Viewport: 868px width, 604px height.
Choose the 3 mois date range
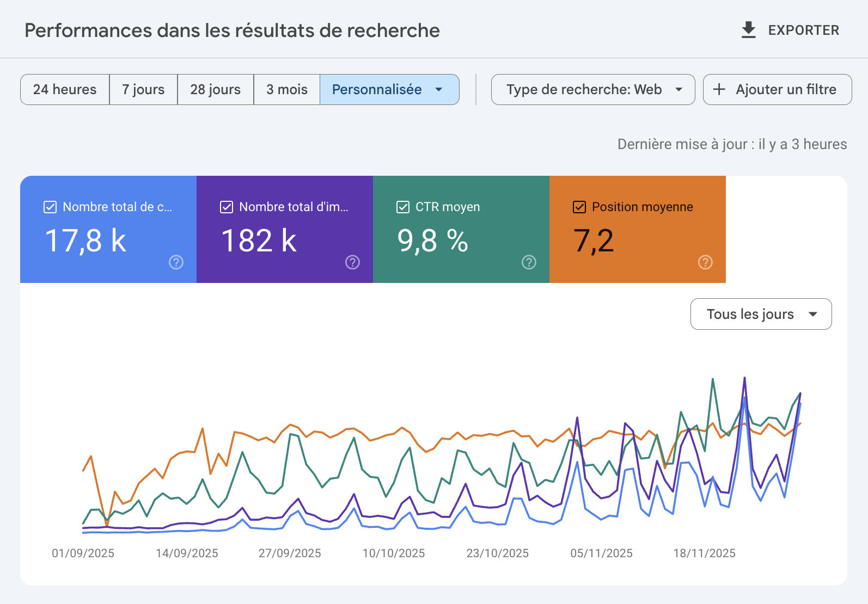pyautogui.click(x=286, y=89)
